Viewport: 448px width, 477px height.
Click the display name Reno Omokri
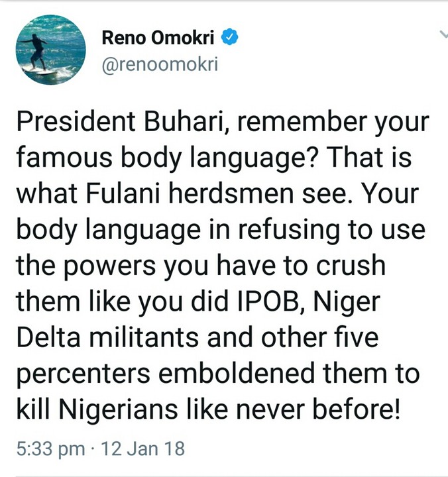[158, 38]
